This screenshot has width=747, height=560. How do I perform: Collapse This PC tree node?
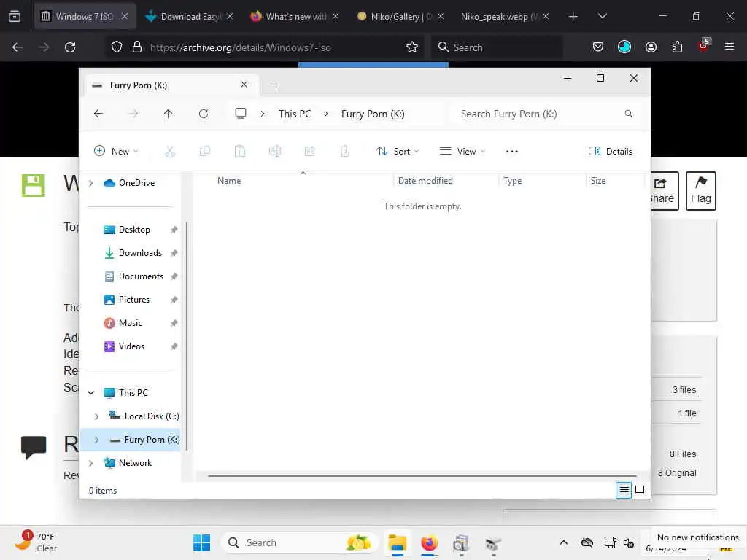tap(90, 393)
